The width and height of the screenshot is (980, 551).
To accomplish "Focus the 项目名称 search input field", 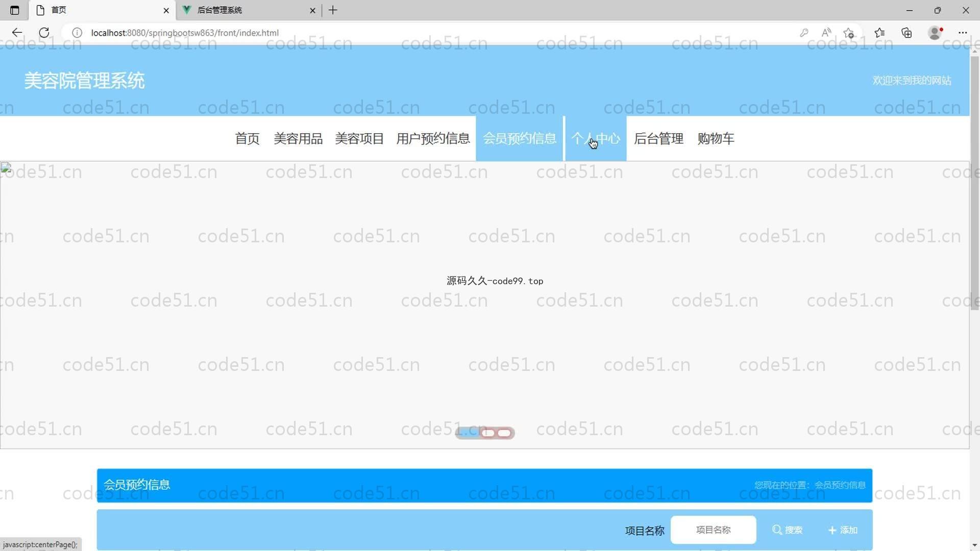I will [x=713, y=530].
